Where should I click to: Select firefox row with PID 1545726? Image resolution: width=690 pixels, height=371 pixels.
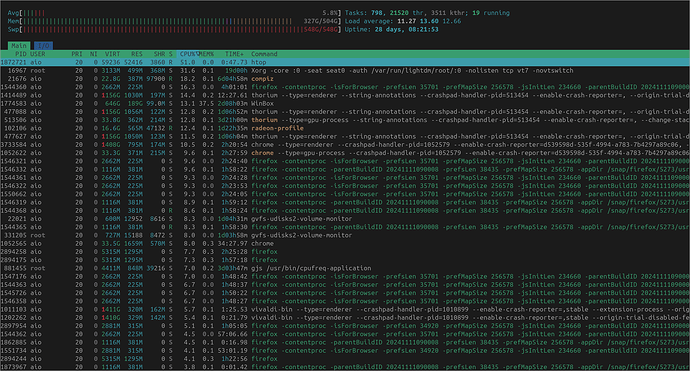click(345, 293)
